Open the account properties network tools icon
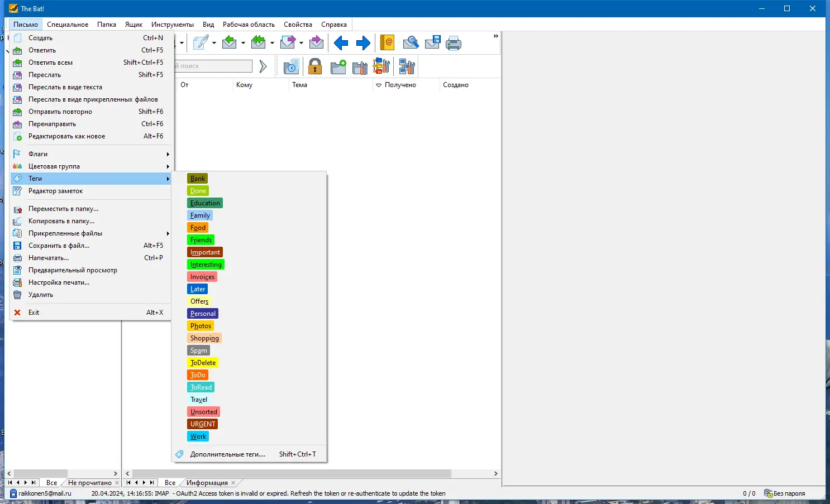Image resolution: width=830 pixels, height=504 pixels. [407, 67]
